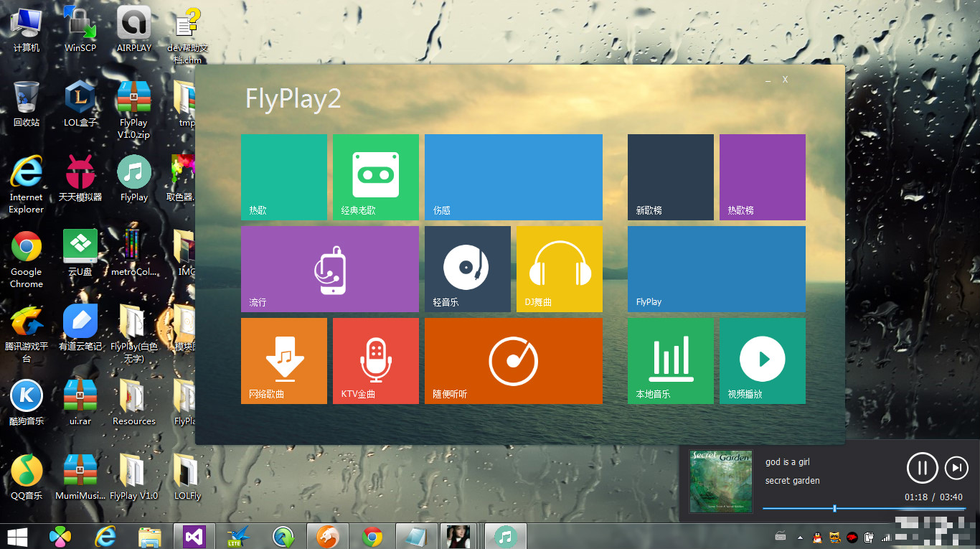Pause the current song in mini player
Screen dimensions: 980x549
pos(923,468)
